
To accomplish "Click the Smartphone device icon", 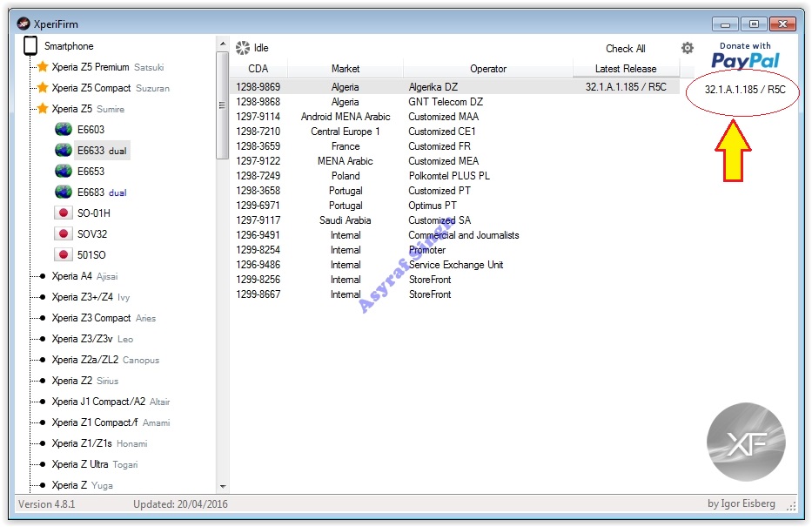I will pyautogui.click(x=30, y=45).
